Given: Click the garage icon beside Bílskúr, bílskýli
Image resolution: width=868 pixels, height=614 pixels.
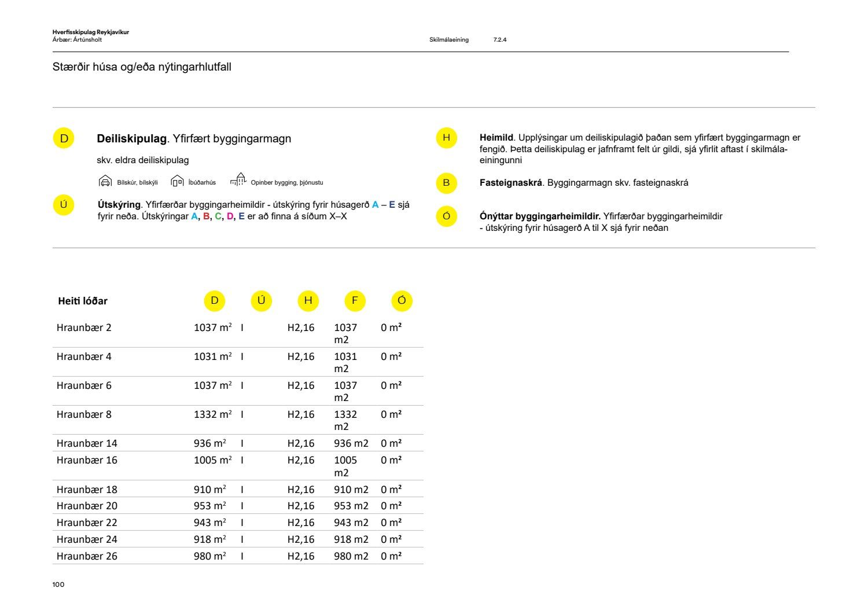Looking at the screenshot, I should click(x=105, y=181).
